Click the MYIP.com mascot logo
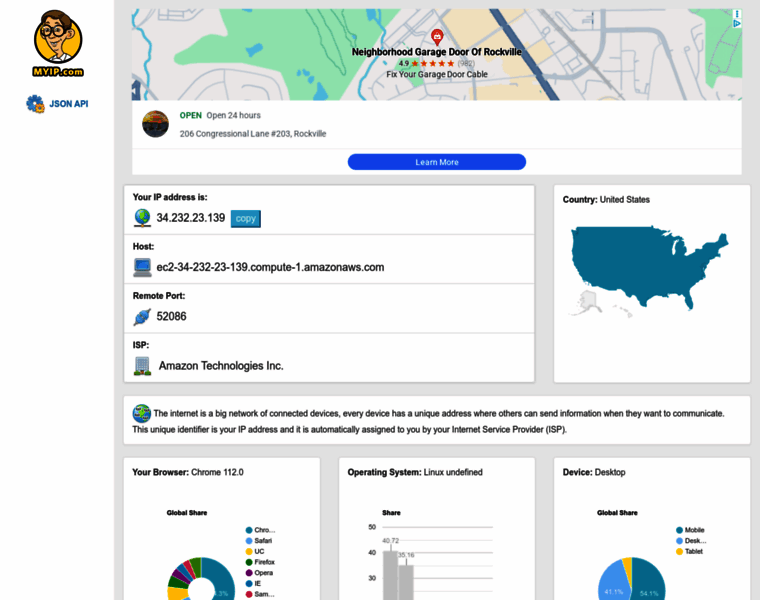Screen dimensions: 760x600 point(58,44)
